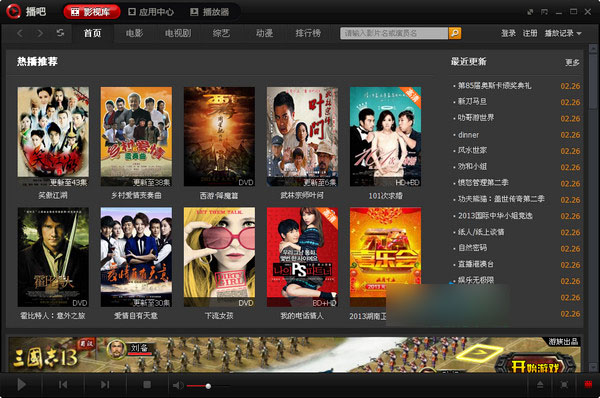Open the 霍比特人:意外之旅 poster
Image resolution: width=600 pixels, height=398 pixels.
[53, 257]
